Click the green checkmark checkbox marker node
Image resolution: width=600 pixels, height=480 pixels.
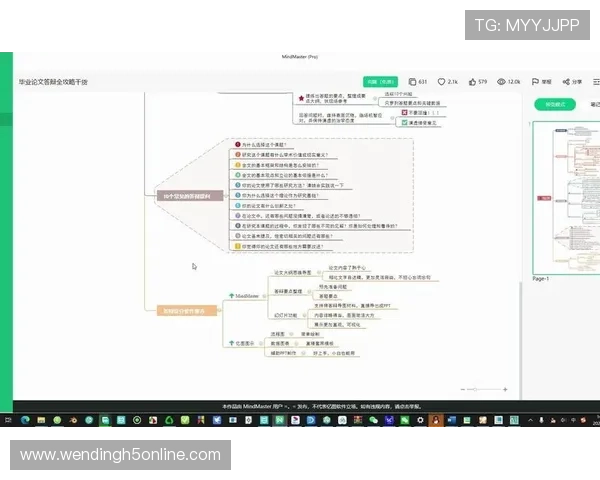tap(406, 122)
